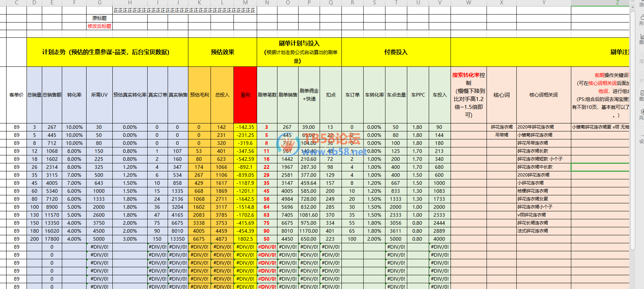Screen dimensions: 644x289
Task: Select the red 盈利 heading cell
Action: click(245, 95)
